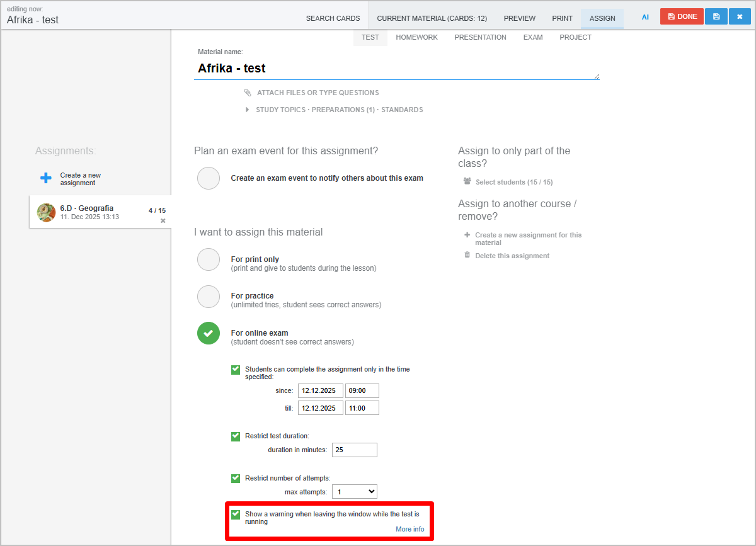Click the blue plus new assignment icon
This screenshot has height=546, width=756.
(46, 179)
